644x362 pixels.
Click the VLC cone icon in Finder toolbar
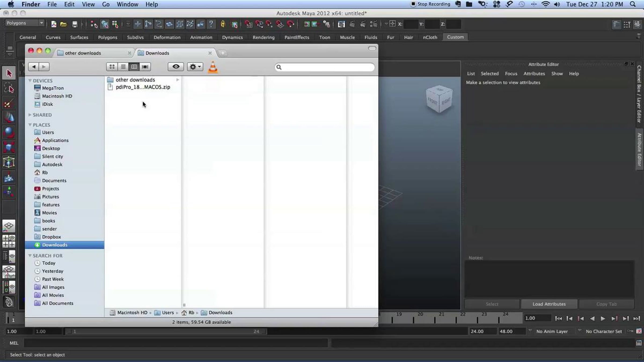click(x=213, y=67)
